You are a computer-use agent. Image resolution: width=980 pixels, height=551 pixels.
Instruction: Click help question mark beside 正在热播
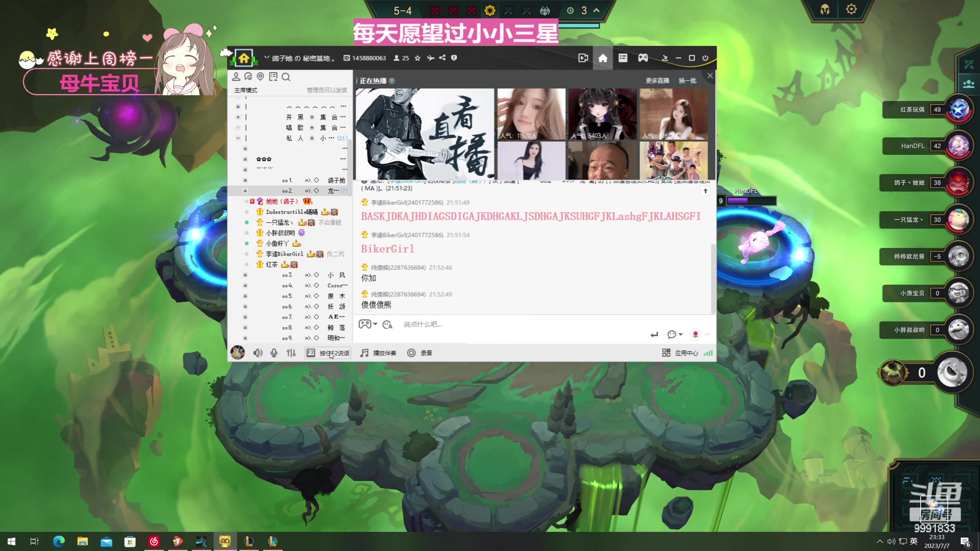(392, 81)
